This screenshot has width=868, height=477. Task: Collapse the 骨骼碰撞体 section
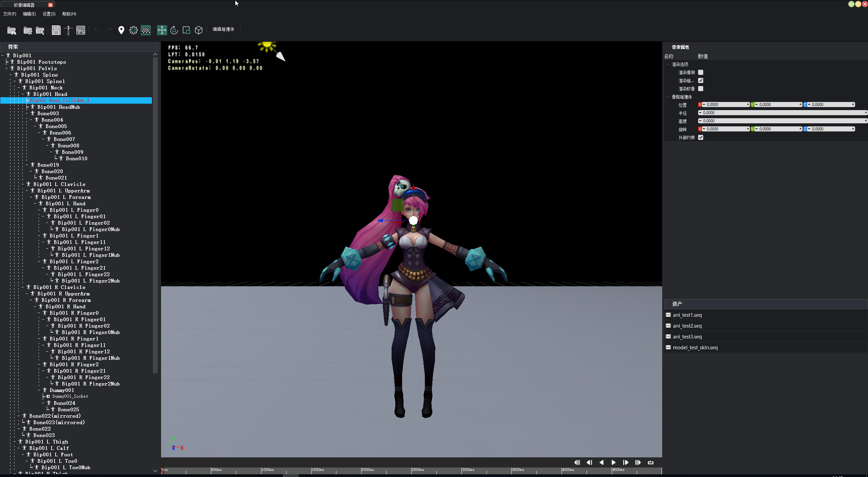coord(668,97)
